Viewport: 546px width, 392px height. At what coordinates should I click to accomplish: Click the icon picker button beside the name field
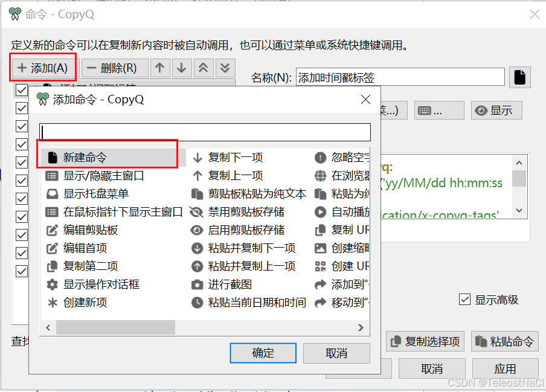520,77
